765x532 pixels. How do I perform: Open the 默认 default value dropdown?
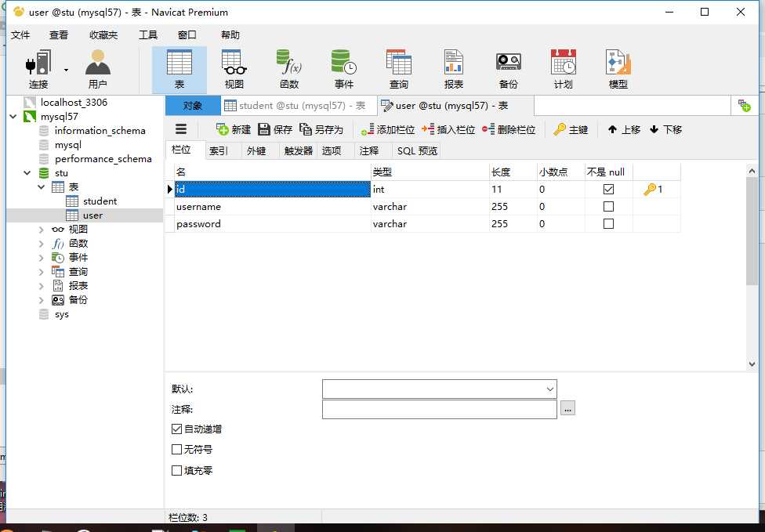550,389
